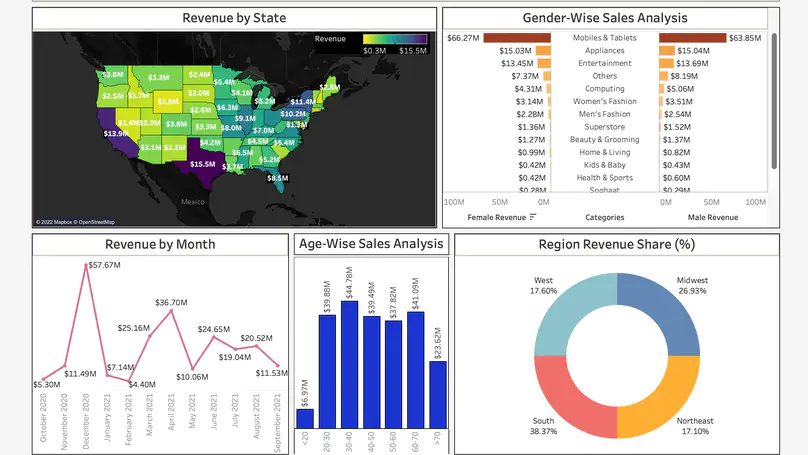808x455 pixels.
Task: Click the Midwest 26.93% label
Action: click(x=692, y=285)
